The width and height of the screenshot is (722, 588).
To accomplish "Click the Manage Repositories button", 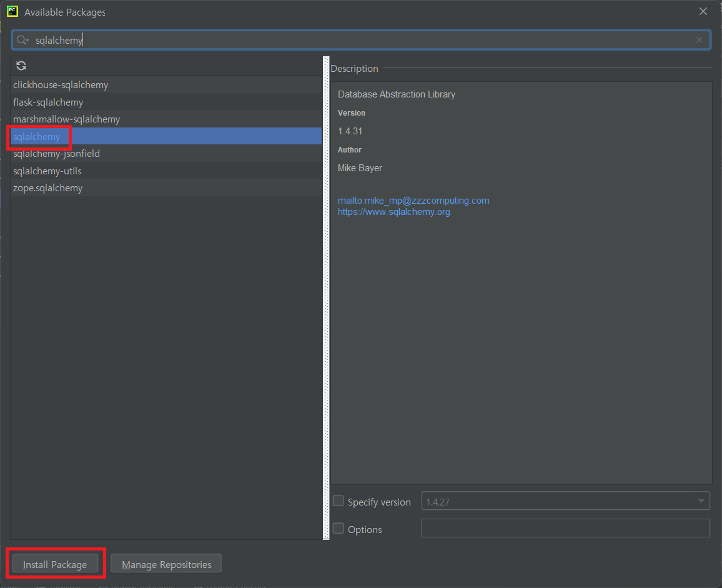I will [166, 564].
